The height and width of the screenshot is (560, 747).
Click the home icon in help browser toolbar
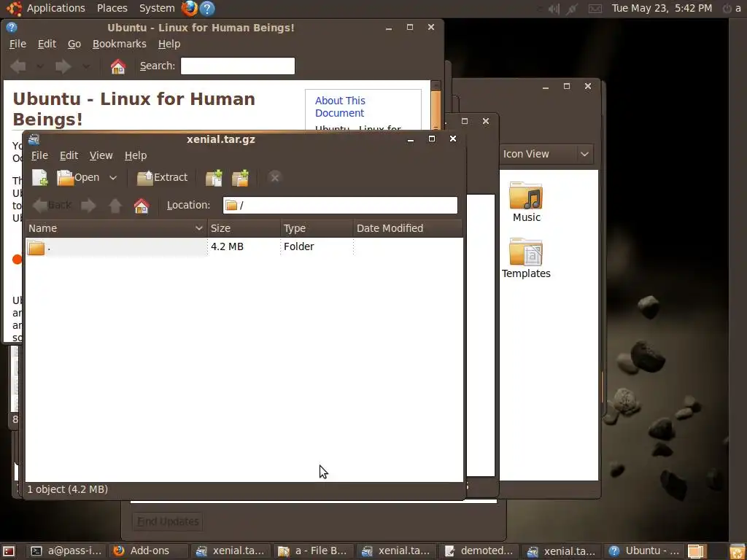[118, 66]
